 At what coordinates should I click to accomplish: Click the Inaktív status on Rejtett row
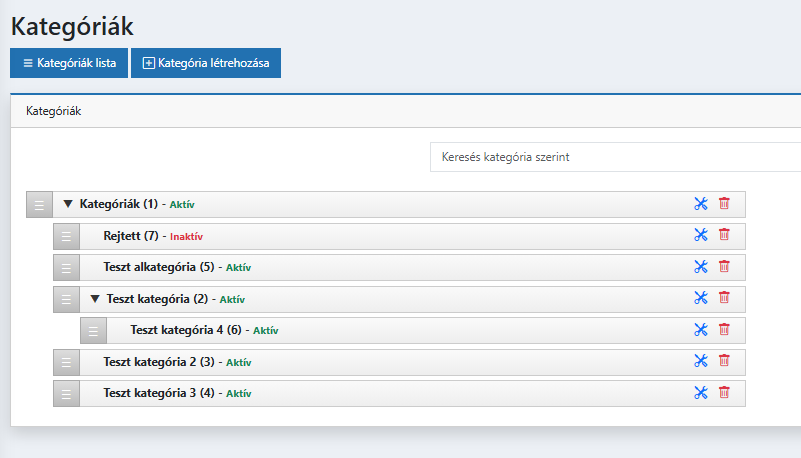coord(193,237)
